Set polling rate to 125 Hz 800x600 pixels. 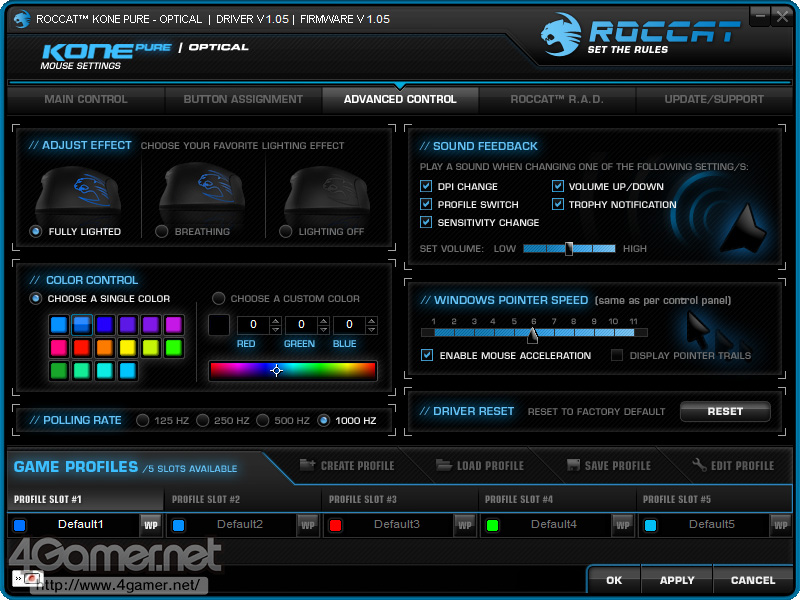pos(142,420)
